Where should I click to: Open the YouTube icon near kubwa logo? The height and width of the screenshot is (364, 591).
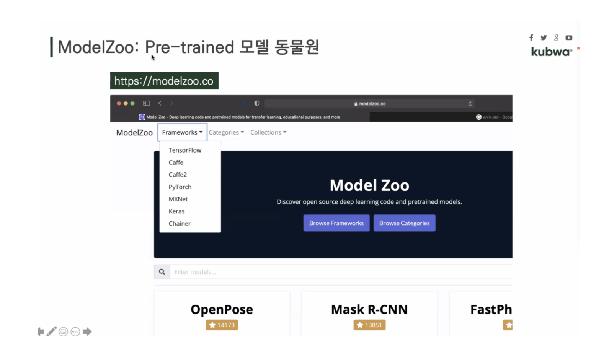[x=569, y=37]
